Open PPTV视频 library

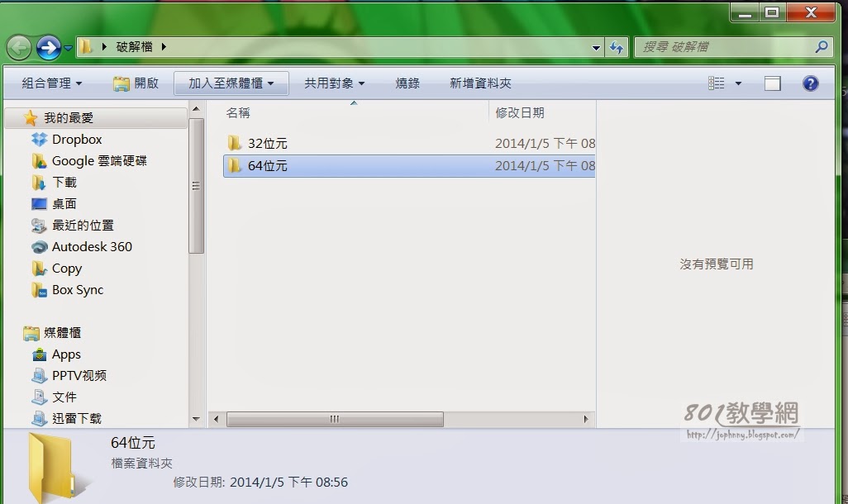click(x=79, y=375)
